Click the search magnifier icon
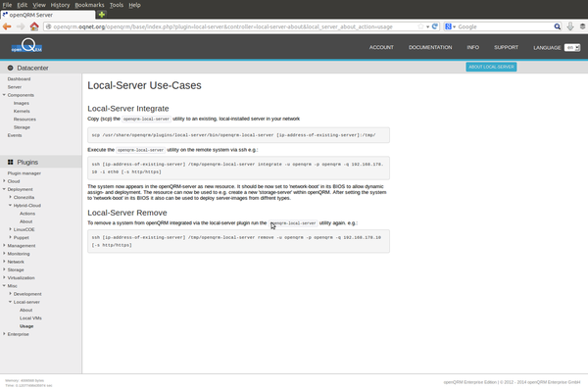Image resolution: width=588 pixels, height=389 pixels. click(558, 26)
